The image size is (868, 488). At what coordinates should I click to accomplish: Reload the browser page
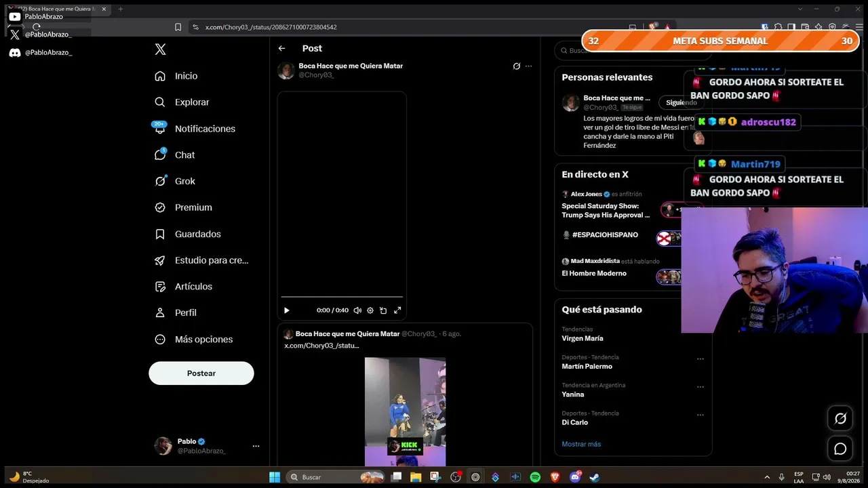(x=37, y=27)
